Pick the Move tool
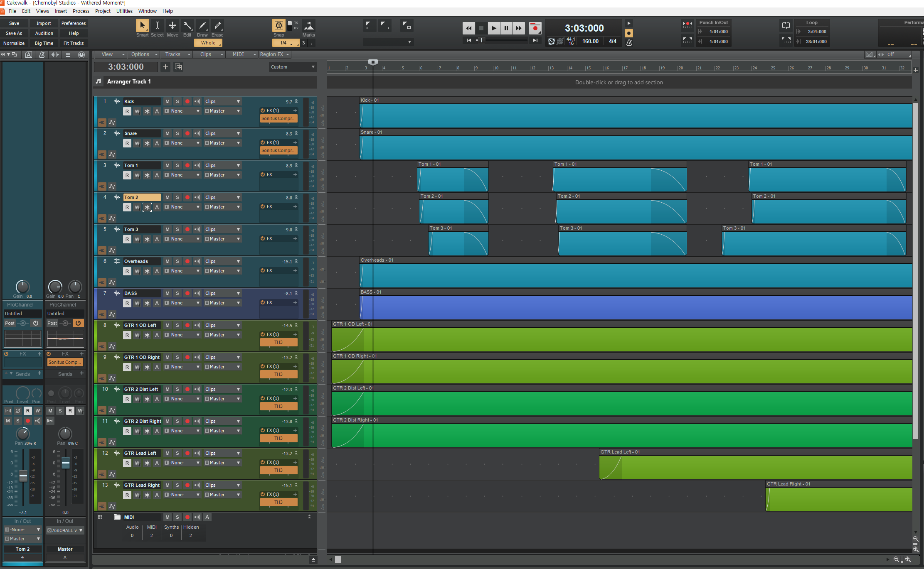 172,26
